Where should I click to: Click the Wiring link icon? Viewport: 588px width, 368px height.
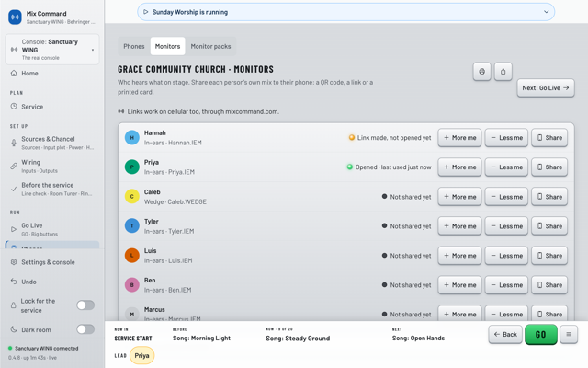coord(14,166)
